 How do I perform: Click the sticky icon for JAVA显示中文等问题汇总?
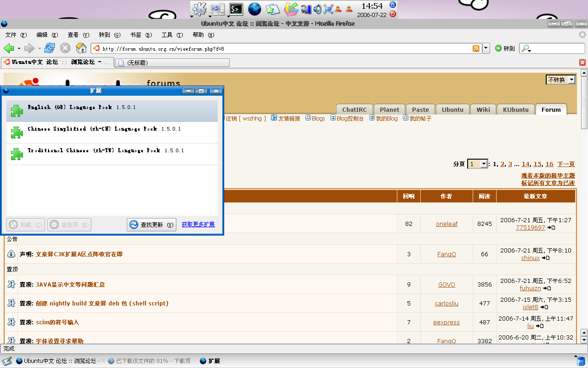click(x=11, y=284)
